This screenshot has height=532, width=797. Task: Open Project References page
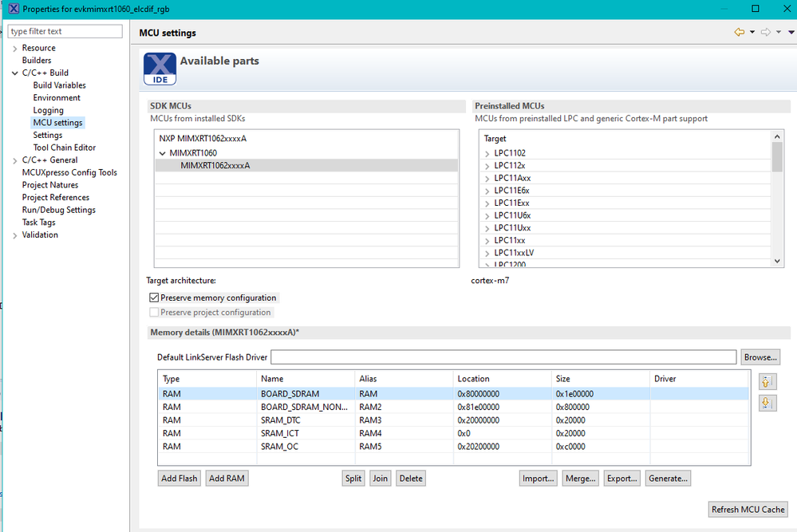click(x=55, y=197)
